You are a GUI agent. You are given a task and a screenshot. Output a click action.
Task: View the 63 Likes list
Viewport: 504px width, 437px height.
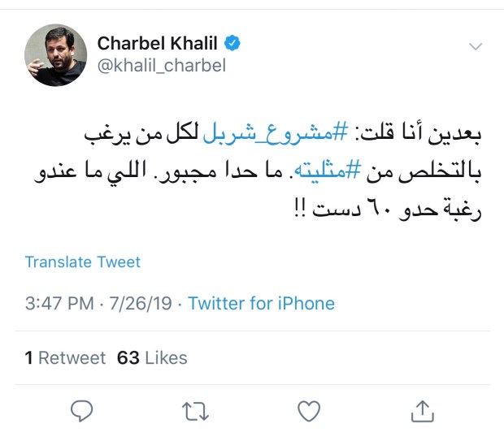pyautogui.click(x=152, y=357)
